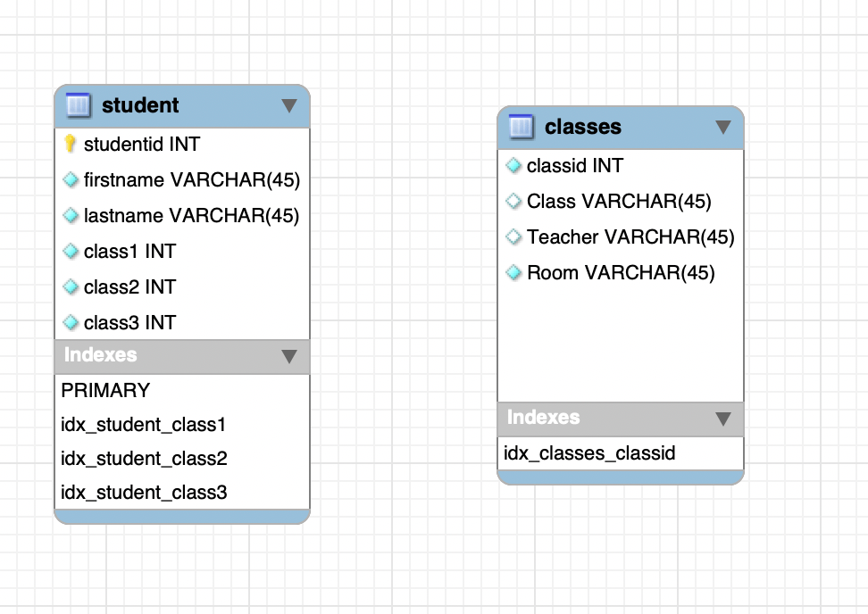The width and height of the screenshot is (868, 614).
Task: Collapse the classes table via its header arrow
Action: point(723,127)
